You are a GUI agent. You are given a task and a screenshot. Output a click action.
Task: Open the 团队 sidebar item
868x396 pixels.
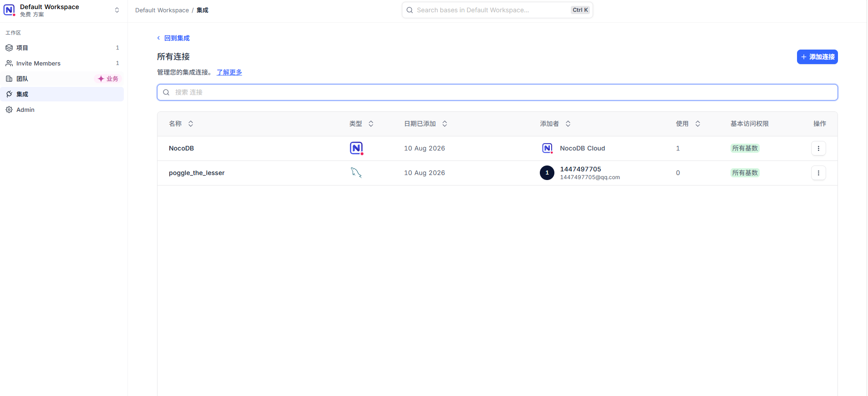[62, 79]
